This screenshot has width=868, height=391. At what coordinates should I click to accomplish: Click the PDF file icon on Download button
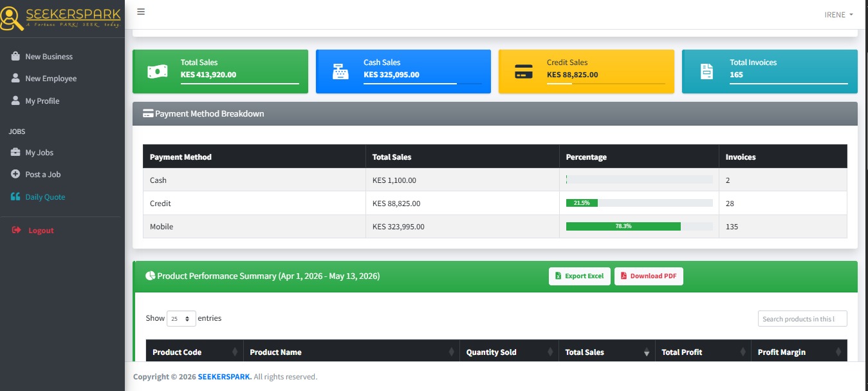[x=623, y=276]
